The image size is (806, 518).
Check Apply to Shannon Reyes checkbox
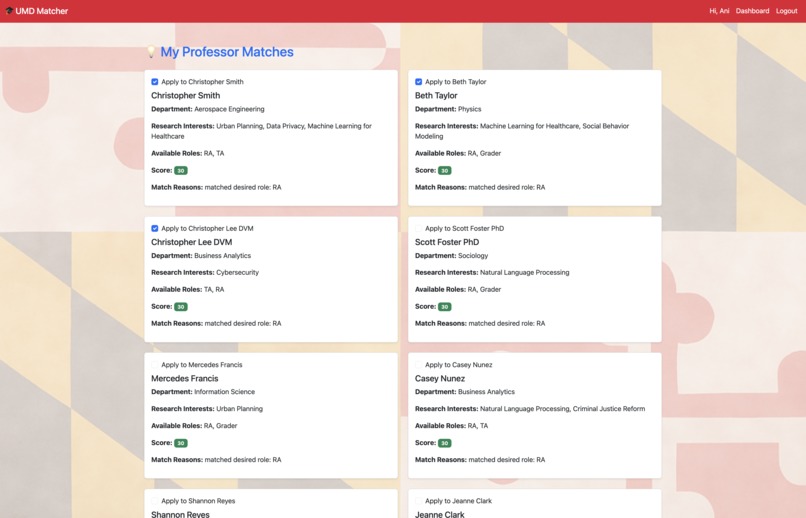155,501
